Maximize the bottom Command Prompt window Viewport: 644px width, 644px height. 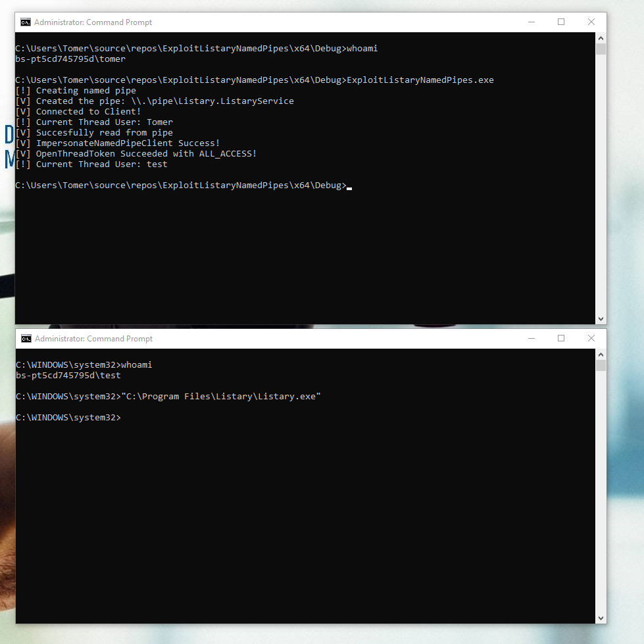click(x=561, y=338)
